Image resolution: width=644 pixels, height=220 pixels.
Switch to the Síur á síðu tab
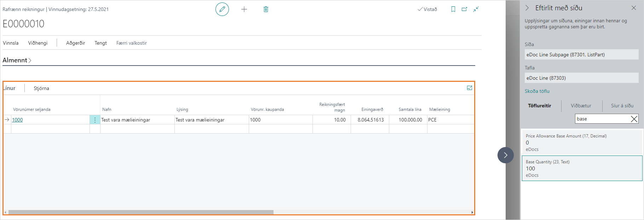click(622, 106)
